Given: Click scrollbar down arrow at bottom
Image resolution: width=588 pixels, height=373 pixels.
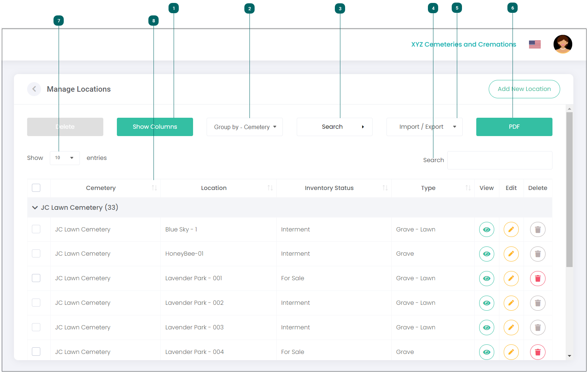Looking at the screenshot, I should [569, 356].
